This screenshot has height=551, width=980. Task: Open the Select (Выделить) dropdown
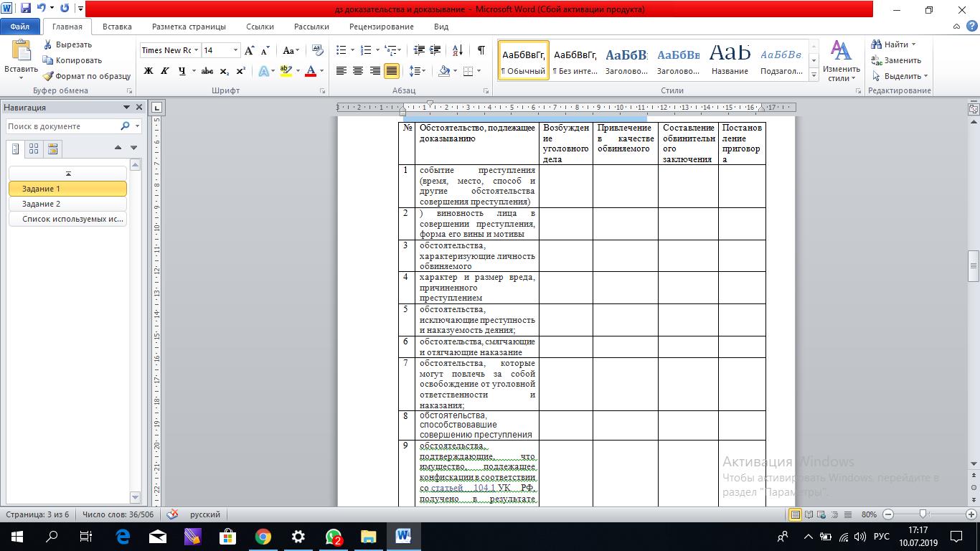[900, 76]
